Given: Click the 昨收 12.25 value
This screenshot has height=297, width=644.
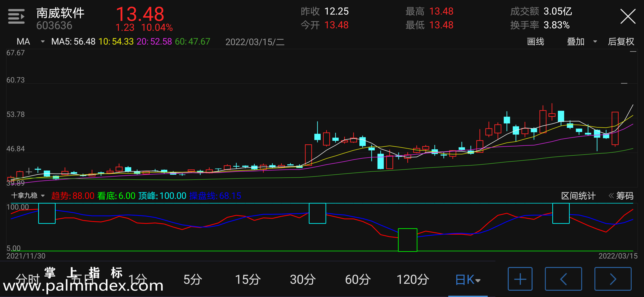Looking at the screenshot, I should [336, 12].
